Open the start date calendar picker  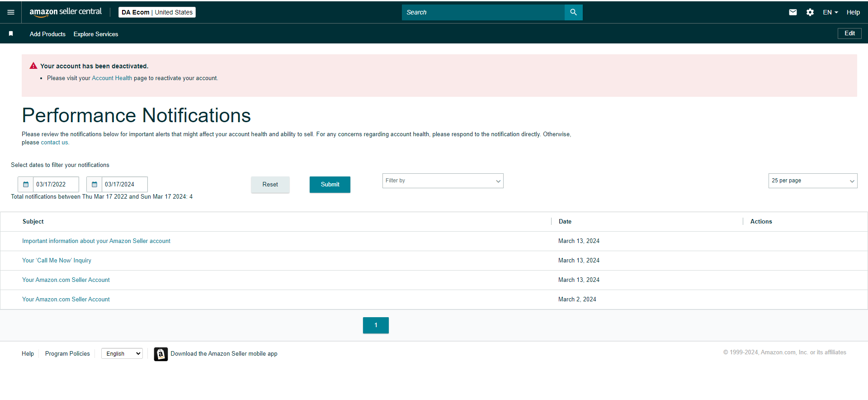[26, 184]
